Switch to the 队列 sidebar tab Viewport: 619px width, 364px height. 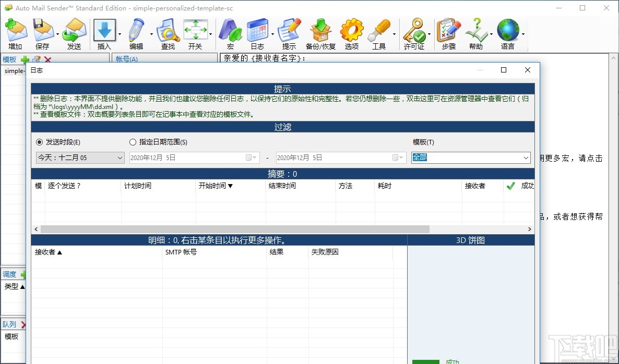click(x=8, y=324)
